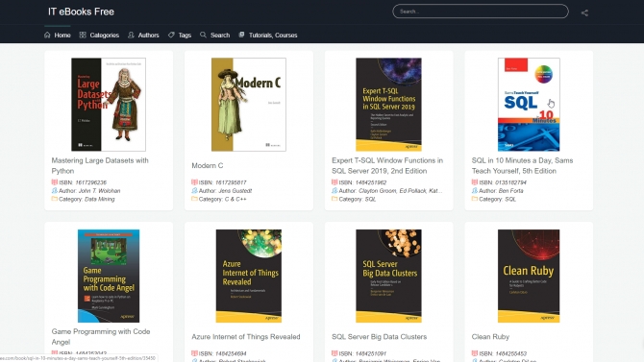Open Mastering Large Datasets with Python title link
644x362 pixels.
point(100,165)
